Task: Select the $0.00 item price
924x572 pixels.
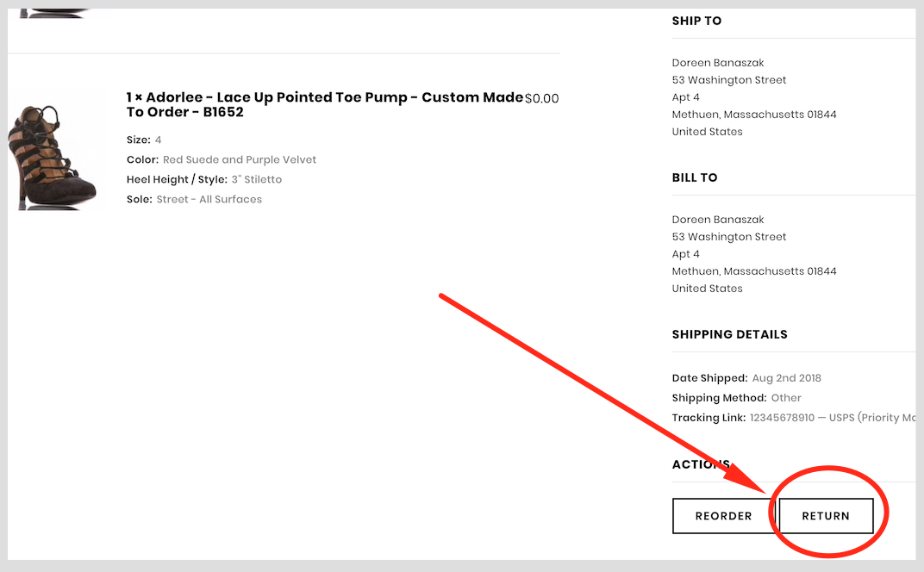Action: coord(541,98)
